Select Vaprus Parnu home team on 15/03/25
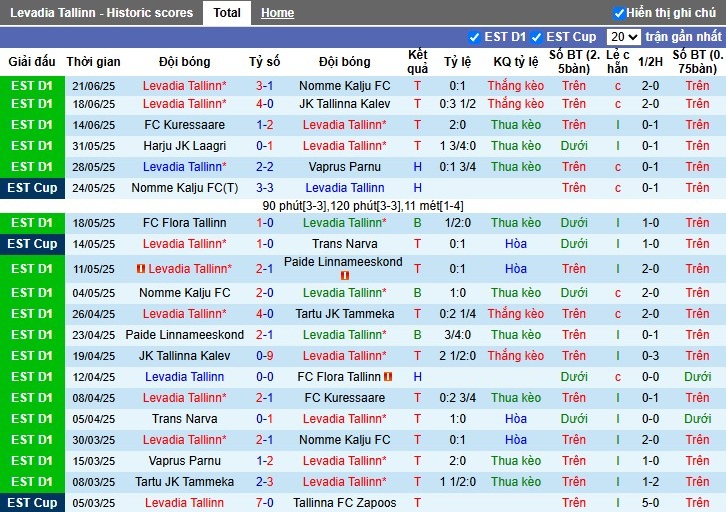This screenshot has height=512, width=726. 184,461
